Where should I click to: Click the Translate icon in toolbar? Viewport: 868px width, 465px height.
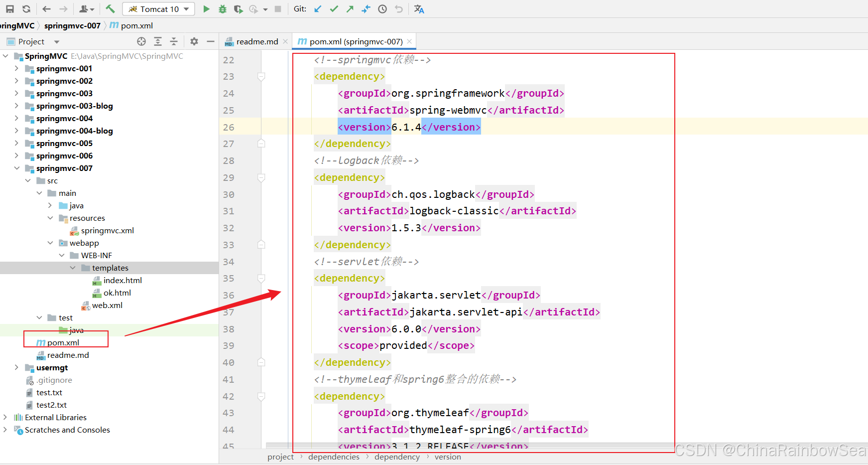click(x=419, y=9)
